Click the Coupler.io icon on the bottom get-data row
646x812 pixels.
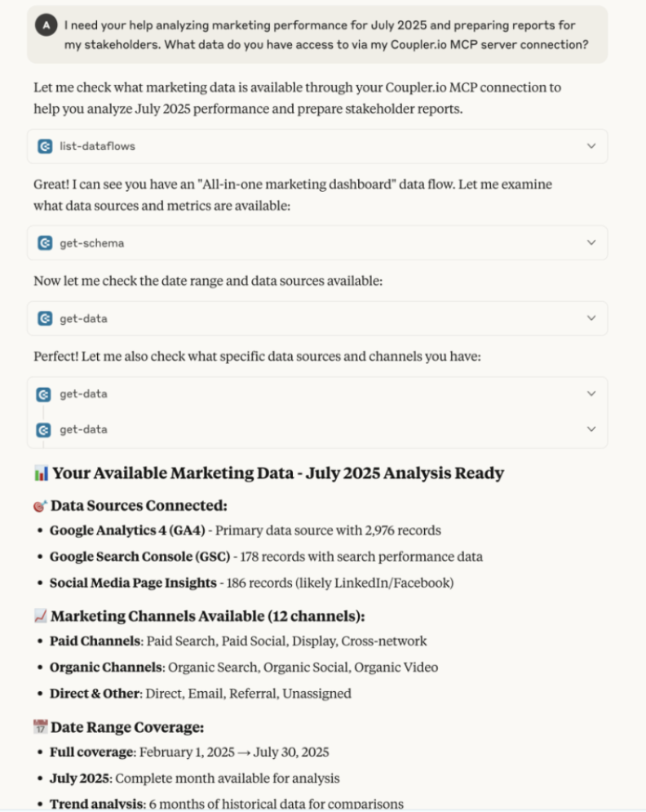pyautogui.click(x=43, y=430)
